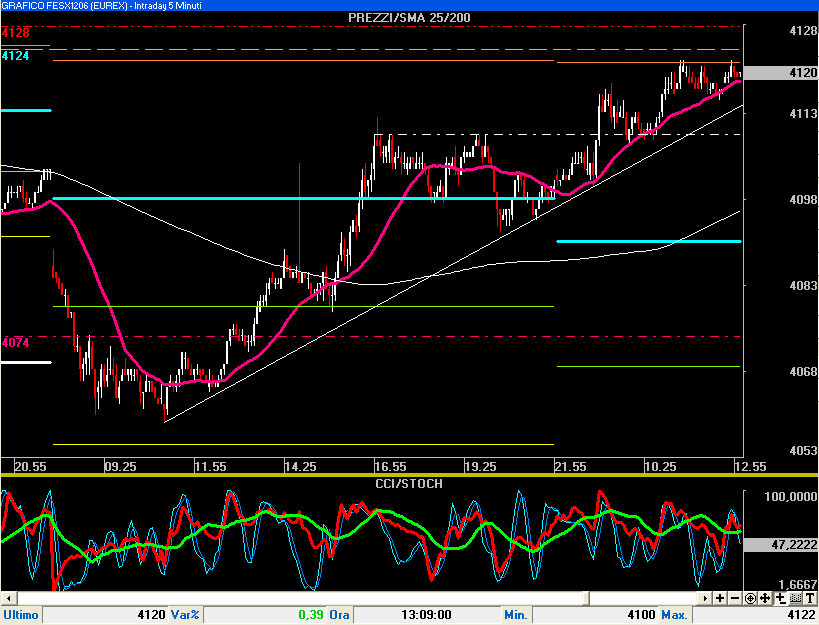Click the 11.55 time axis label
Image resolution: width=819 pixels, height=625 pixels.
210,466
